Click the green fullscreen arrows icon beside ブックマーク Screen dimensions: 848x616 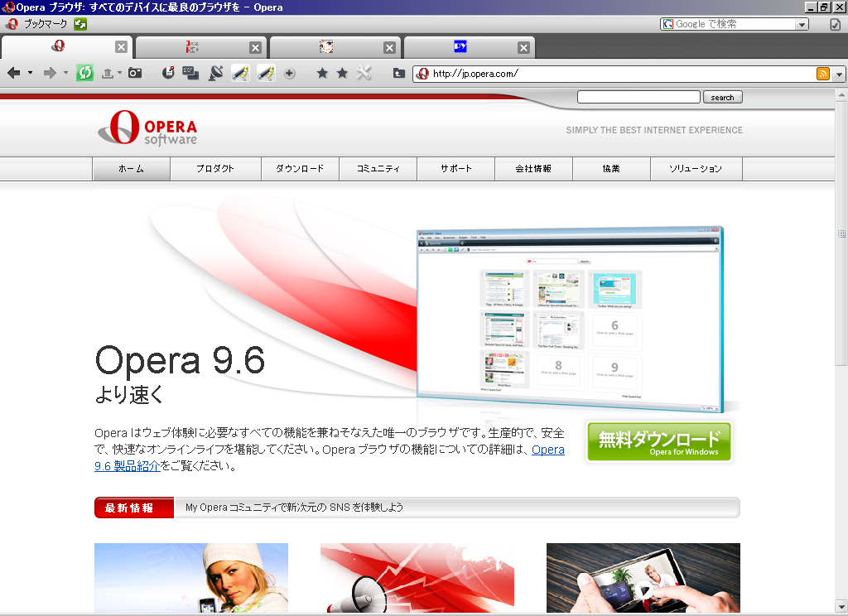coord(80,24)
